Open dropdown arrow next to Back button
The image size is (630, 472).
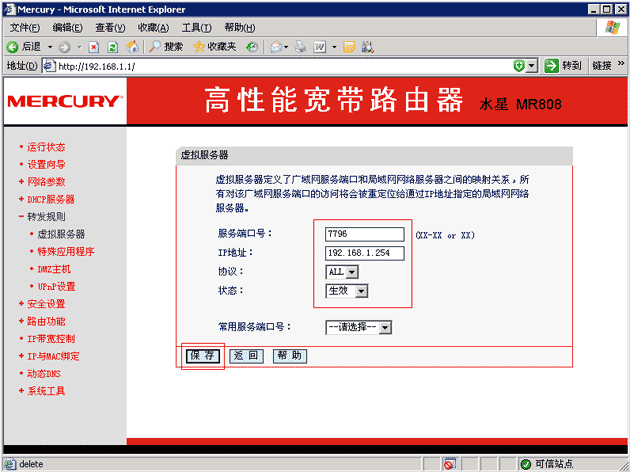pos(50,47)
